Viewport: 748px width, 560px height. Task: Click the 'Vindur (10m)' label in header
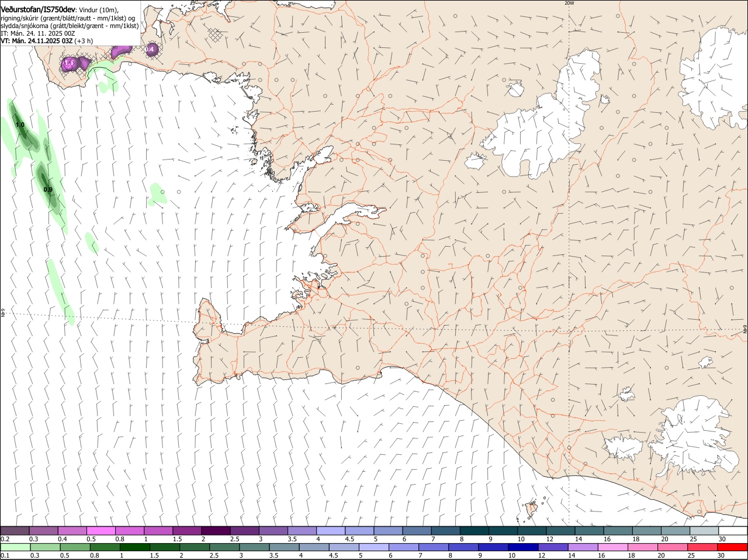point(98,10)
